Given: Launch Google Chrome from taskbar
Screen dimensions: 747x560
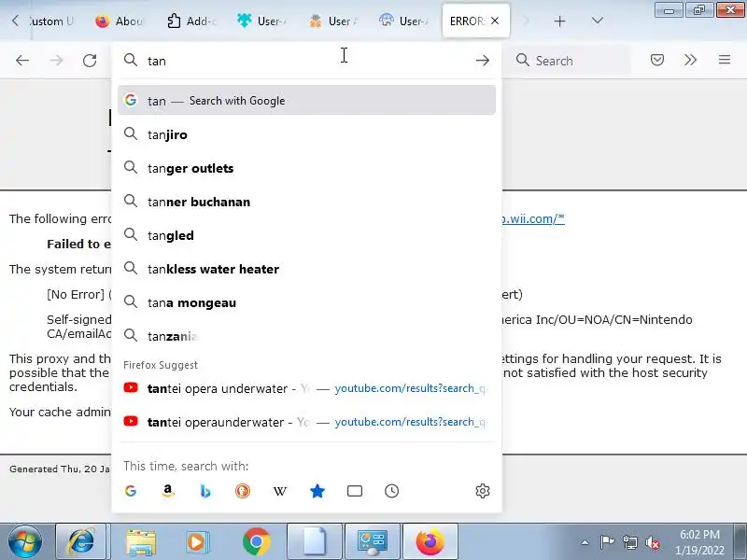Looking at the screenshot, I should [256, 541].
